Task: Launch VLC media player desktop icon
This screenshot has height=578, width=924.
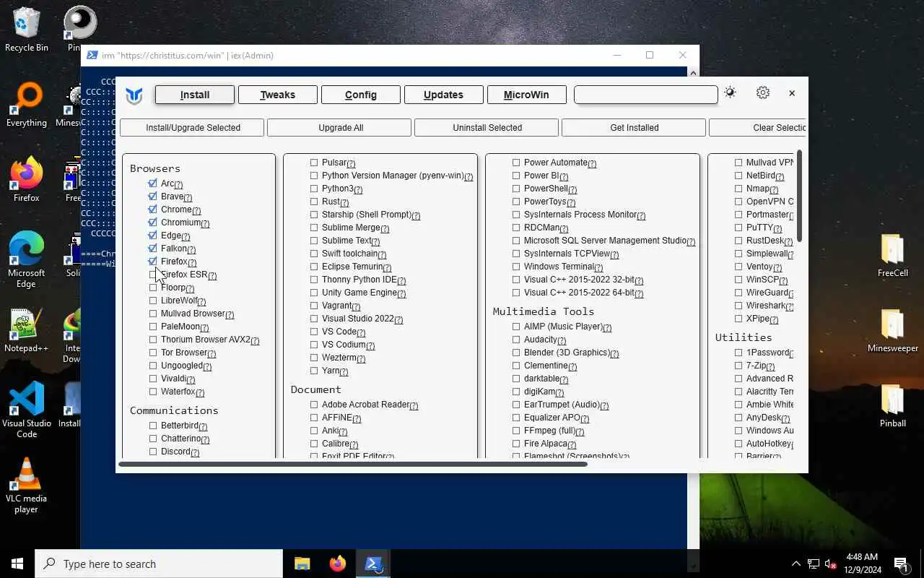Action: 27,486
